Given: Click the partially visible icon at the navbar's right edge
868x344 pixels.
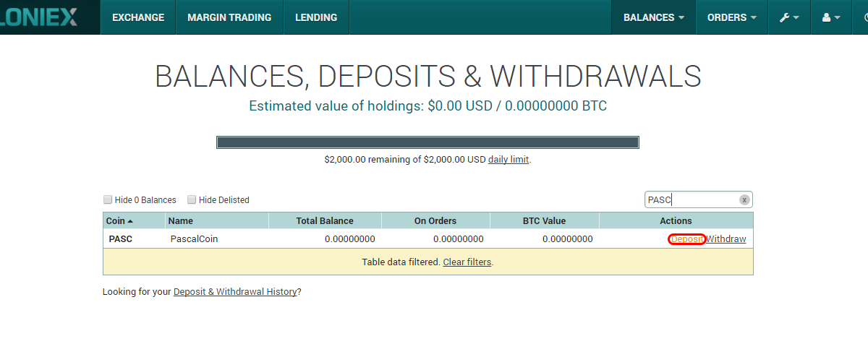Looking at the screenshot, I should pyautogui.click(x=864, y=17).
